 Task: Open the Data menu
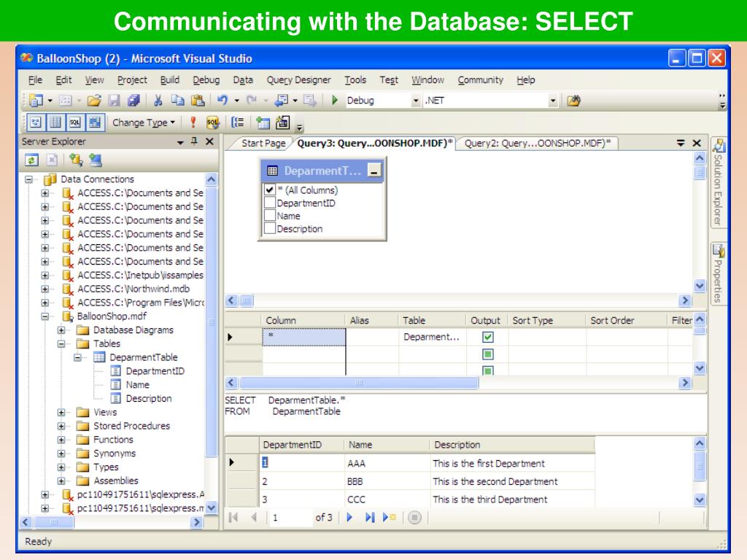coord(243,80)
